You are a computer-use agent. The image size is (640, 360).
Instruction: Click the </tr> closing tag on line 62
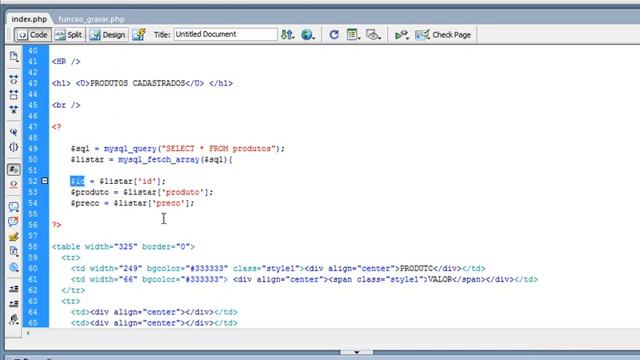[x=73, y=291]
